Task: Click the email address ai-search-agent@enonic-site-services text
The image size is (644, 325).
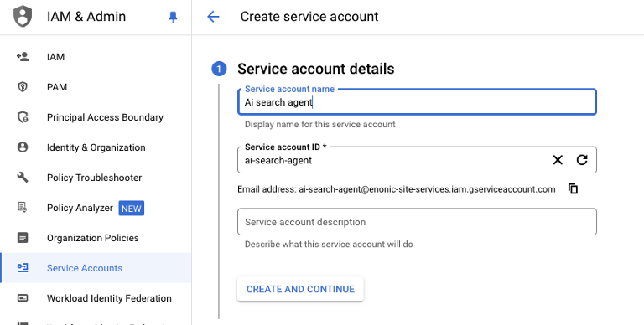Action: tap(427, 189)
